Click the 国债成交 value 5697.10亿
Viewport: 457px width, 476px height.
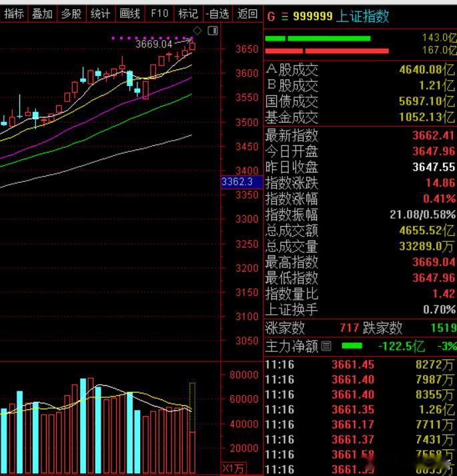[427, 101]
